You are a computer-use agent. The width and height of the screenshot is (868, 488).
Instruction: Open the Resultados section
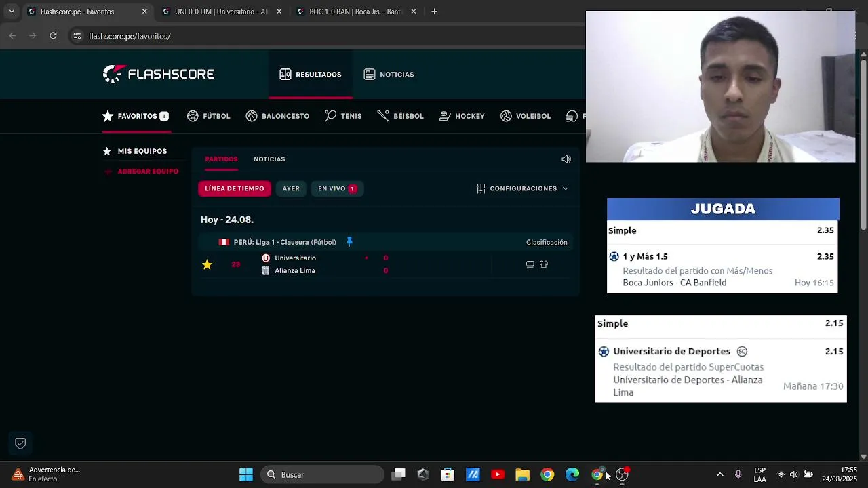(x=311, y=75)
